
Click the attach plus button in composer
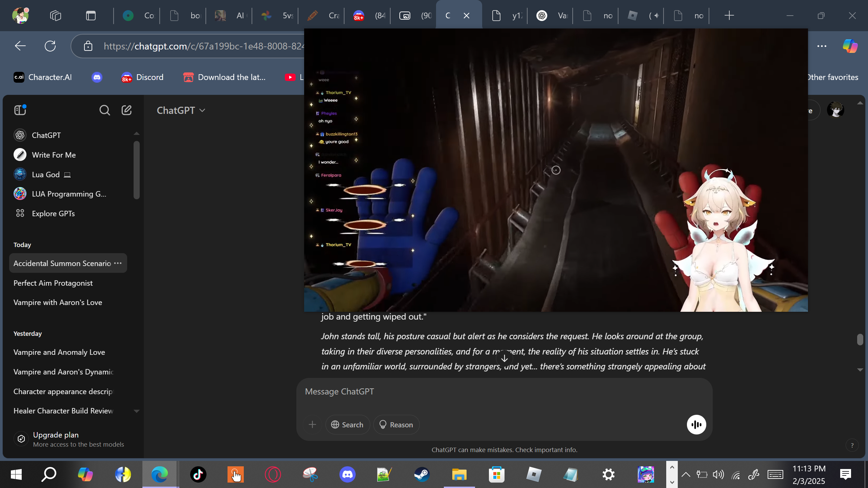pyautogui.click(x=312, y=425)
